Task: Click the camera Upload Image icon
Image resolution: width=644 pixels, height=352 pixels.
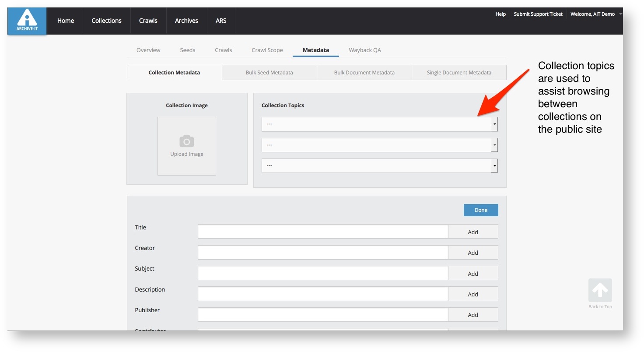Action: click(x=187, y=141)
